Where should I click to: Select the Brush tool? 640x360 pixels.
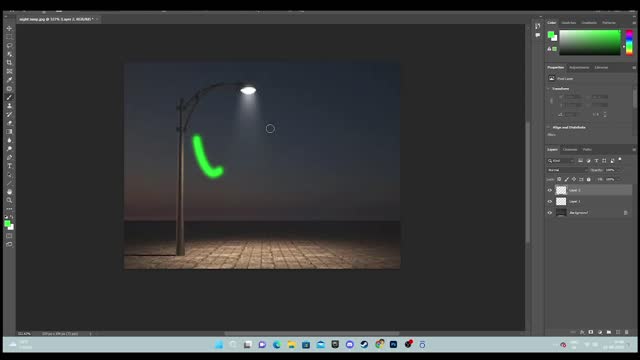[x=9, y=97]
